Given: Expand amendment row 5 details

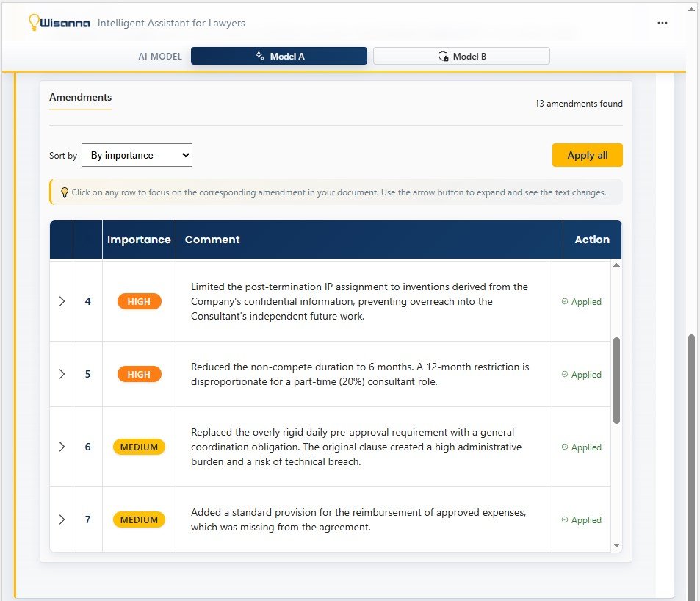Looking at the screenshot, I should pos(62,374).
